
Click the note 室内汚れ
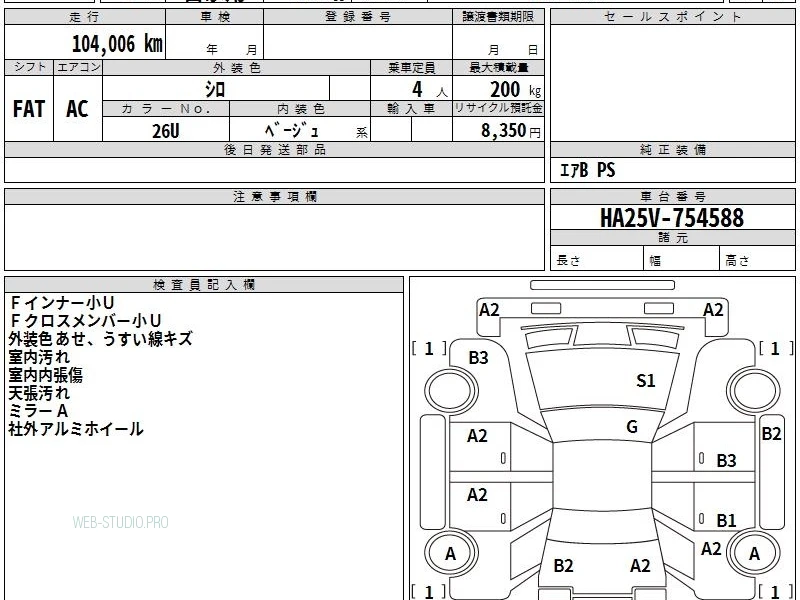[39, 357]
